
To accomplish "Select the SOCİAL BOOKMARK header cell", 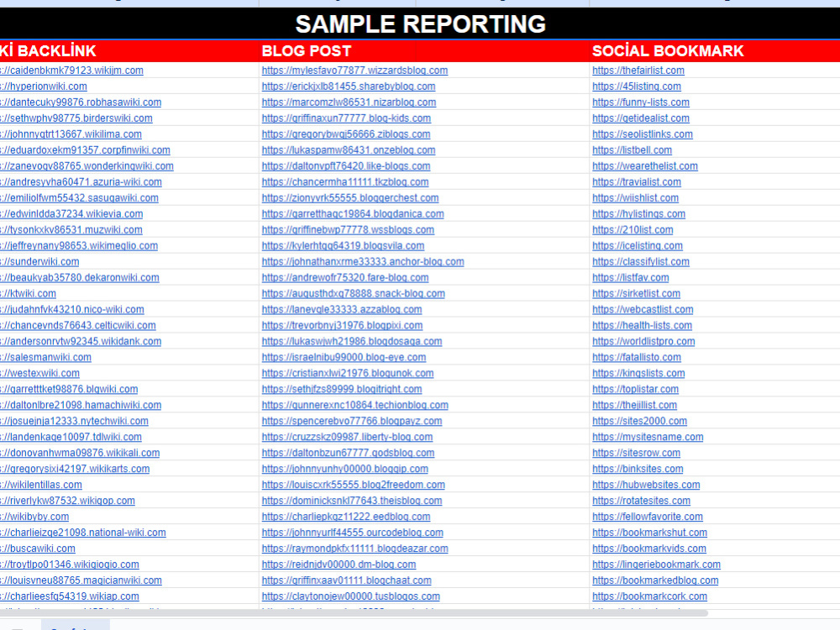I will pyautogui.click(x=715, y=51).
